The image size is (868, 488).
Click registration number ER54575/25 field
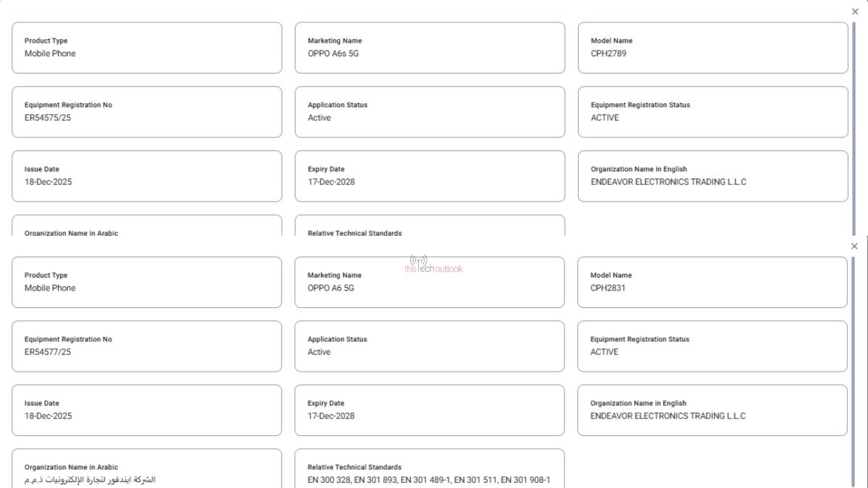tap(147, 112)
